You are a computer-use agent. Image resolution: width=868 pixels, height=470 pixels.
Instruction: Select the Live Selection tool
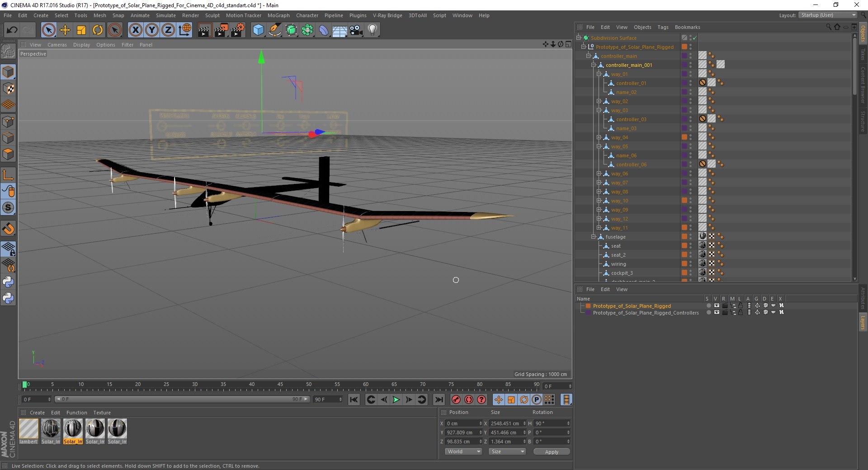[49, 30]
